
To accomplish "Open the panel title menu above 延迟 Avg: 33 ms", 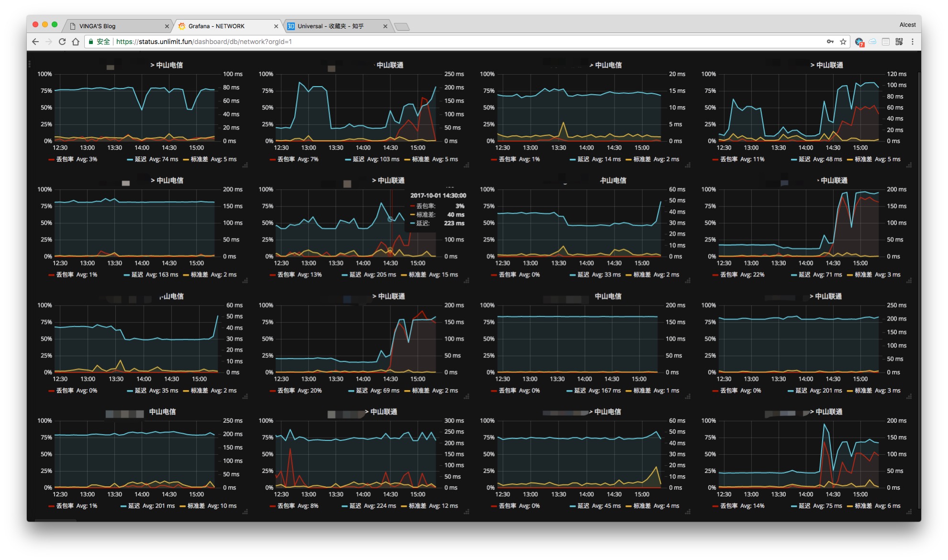I will pos(613,180).
